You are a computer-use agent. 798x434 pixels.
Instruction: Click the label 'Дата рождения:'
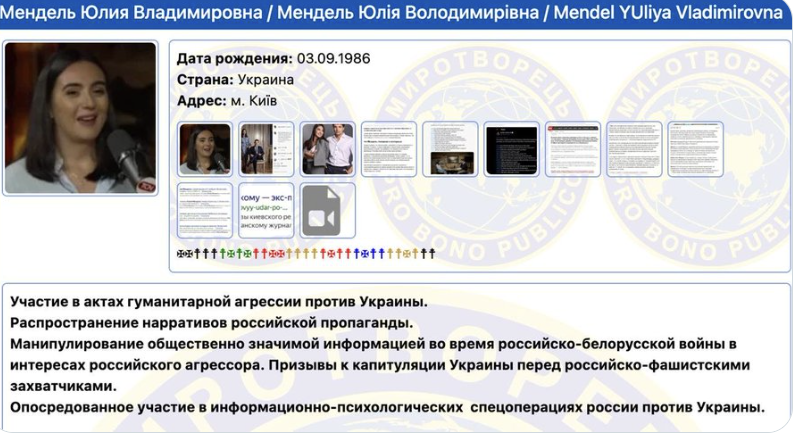coord(235,59)
